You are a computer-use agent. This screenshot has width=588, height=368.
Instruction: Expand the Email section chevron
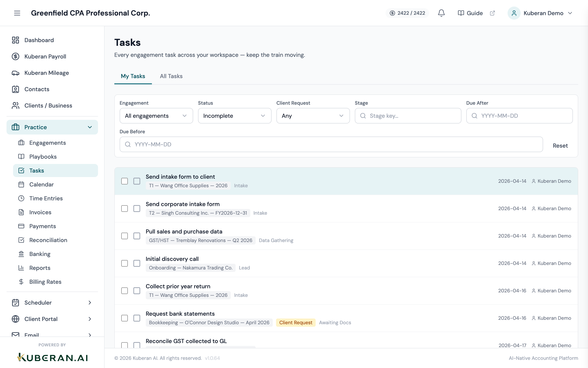point(90,335)
